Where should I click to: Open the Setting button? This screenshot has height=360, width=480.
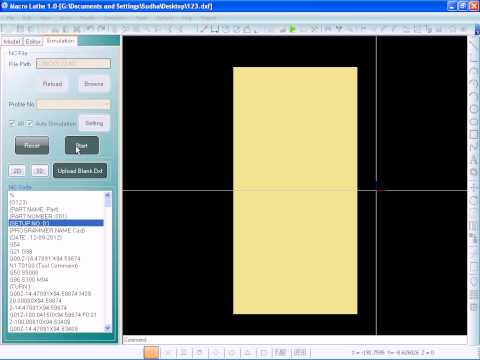94,123
